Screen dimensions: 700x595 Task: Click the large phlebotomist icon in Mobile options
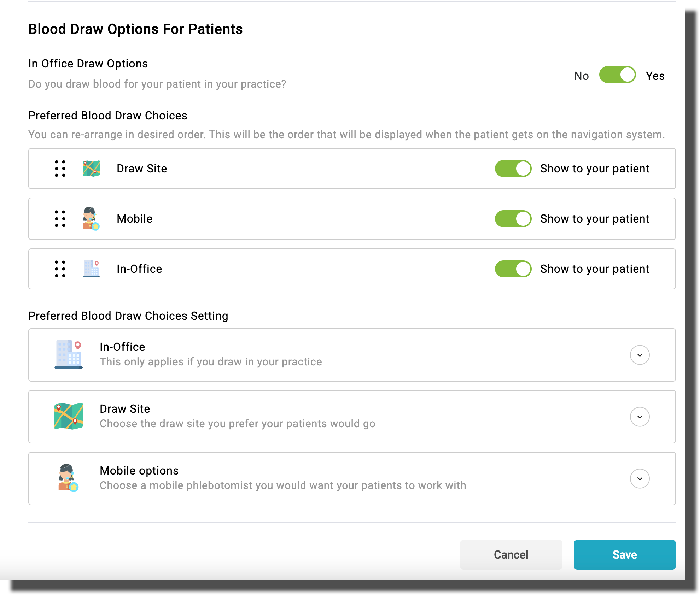[68, 478]
